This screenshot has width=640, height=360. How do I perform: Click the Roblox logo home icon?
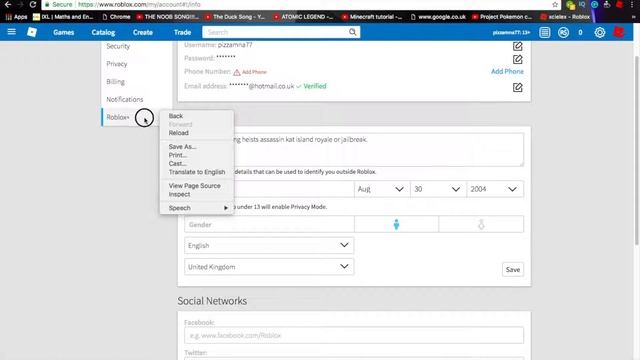(x=32, y=32)
